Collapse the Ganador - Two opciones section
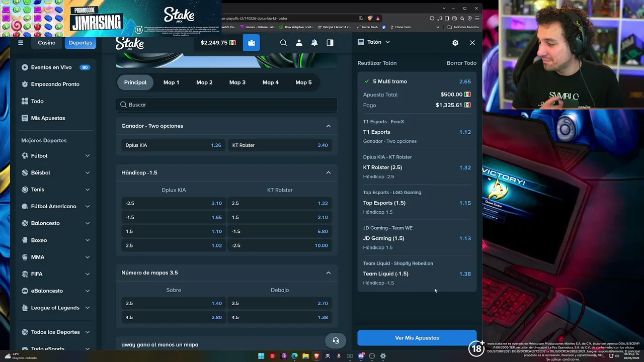644x362 pixels. [329, 126]
